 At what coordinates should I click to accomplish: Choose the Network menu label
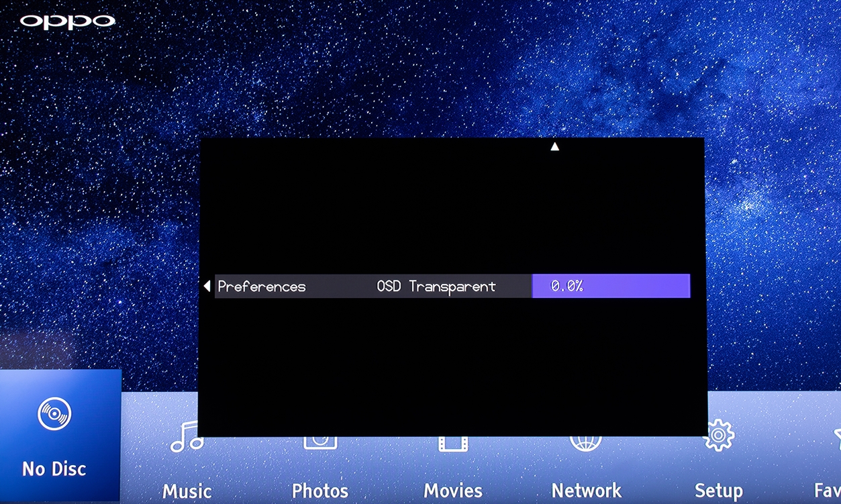(586, 491)
